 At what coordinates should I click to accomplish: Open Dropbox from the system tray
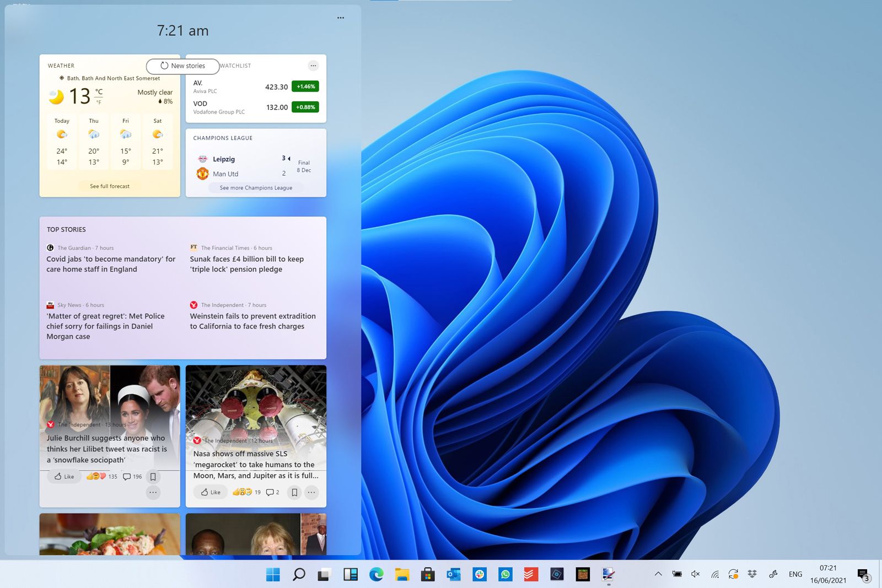click(752, 574)
